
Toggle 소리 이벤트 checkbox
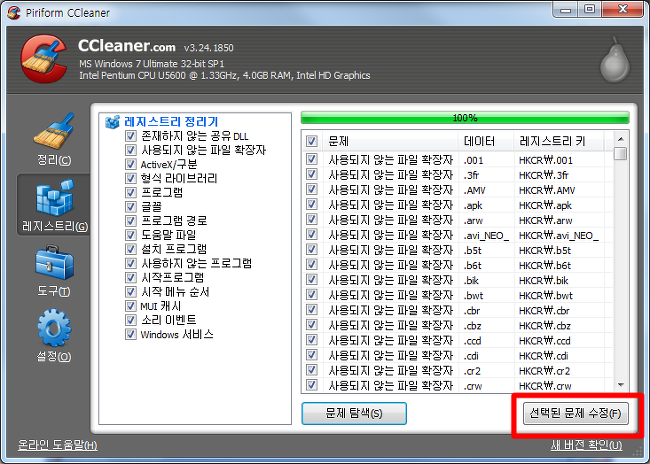pyautogui.click(x=131, y=320)
